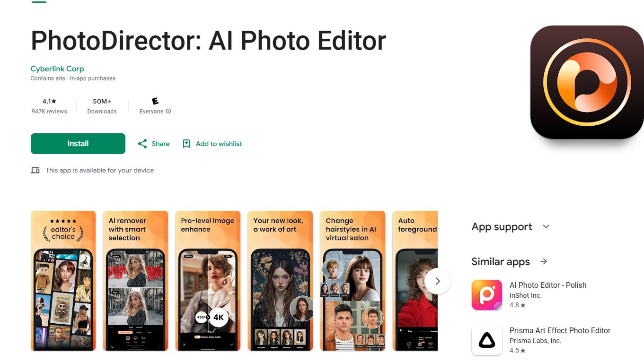The width and height of the screenshot is (644, 362).
Task: Open the Cyberlink Corp developer link
Action: tap(57, 69)
